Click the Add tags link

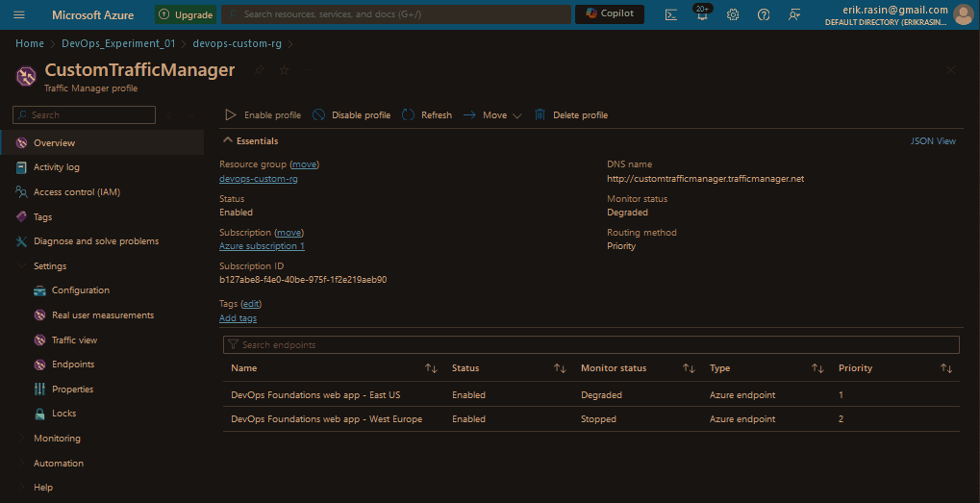point(239,318)
